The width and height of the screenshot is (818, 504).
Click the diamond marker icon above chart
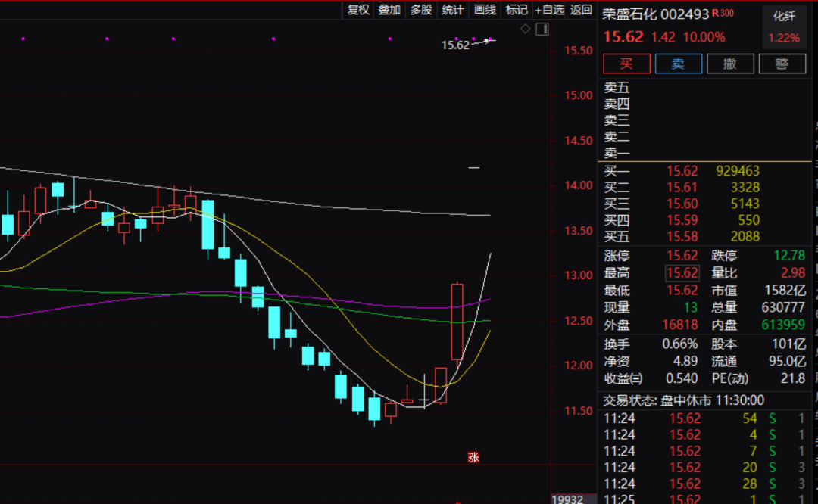(x=526, y=30)
